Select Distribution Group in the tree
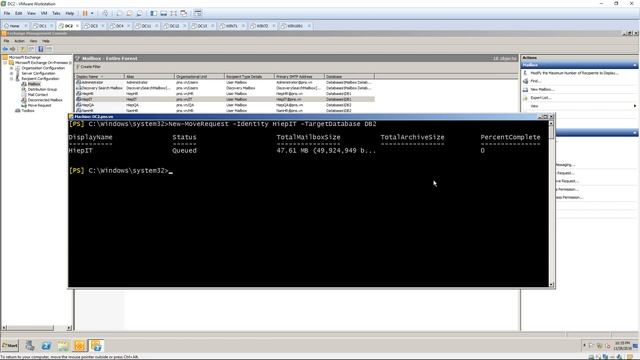This screenshot has height=360, width=640. point(42,89)
